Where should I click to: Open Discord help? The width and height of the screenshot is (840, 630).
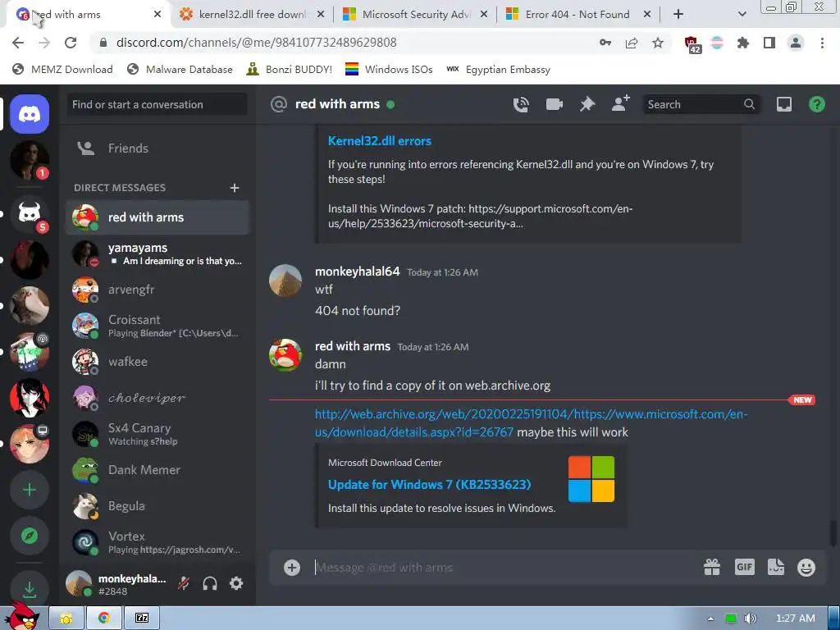point(816,104)
